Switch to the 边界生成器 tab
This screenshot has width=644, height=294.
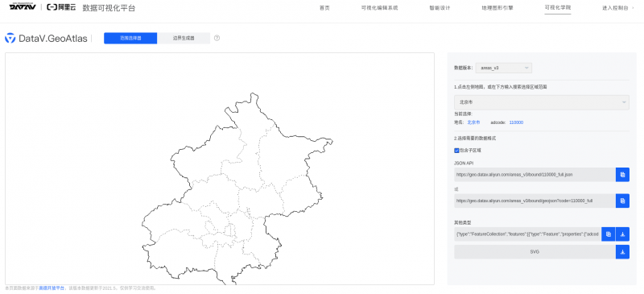coord(184,38)
